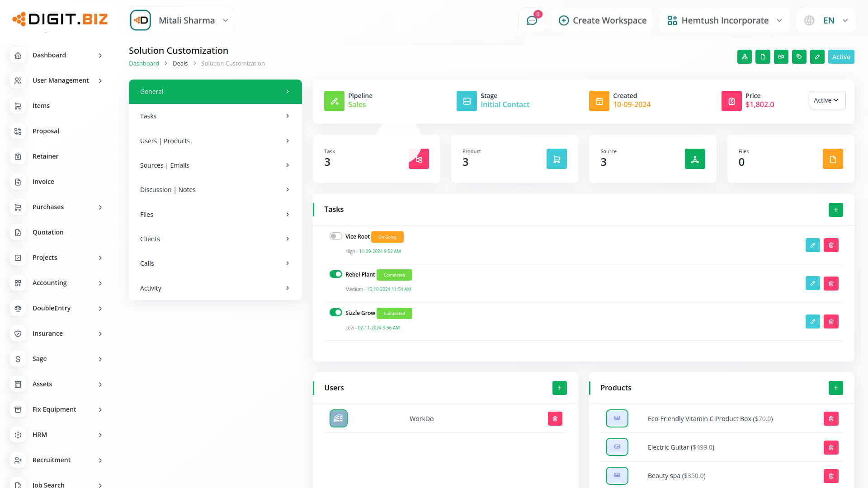Toggle off the Rebel Plant task switch
Screen dimensions: 868x488
point(335,274)
